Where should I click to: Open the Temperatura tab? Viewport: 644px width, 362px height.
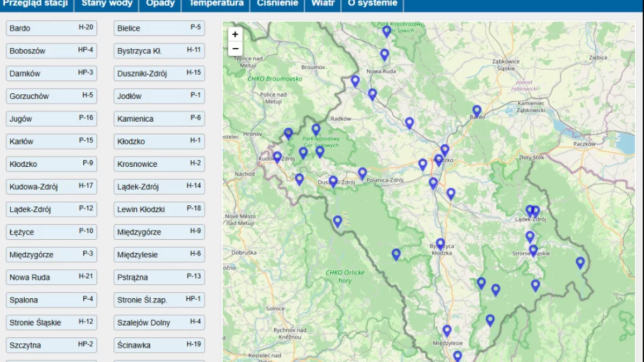(x=216, y=3)
